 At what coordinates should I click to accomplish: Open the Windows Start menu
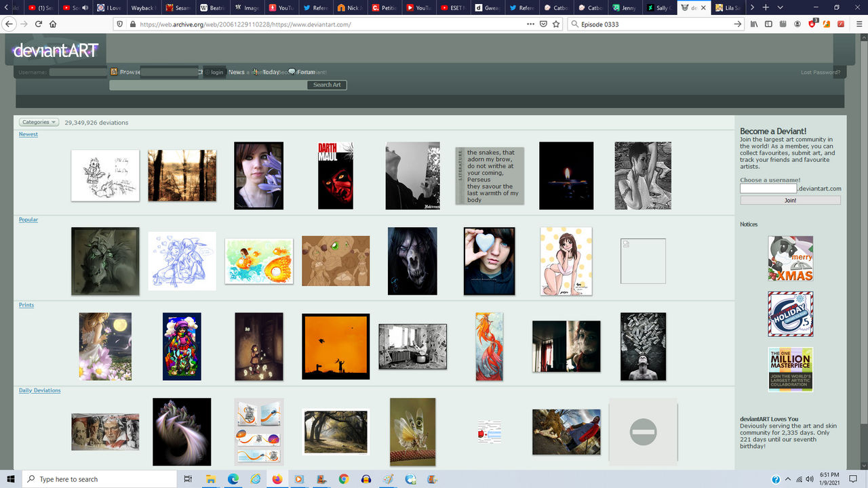click(x=11, y=479)
